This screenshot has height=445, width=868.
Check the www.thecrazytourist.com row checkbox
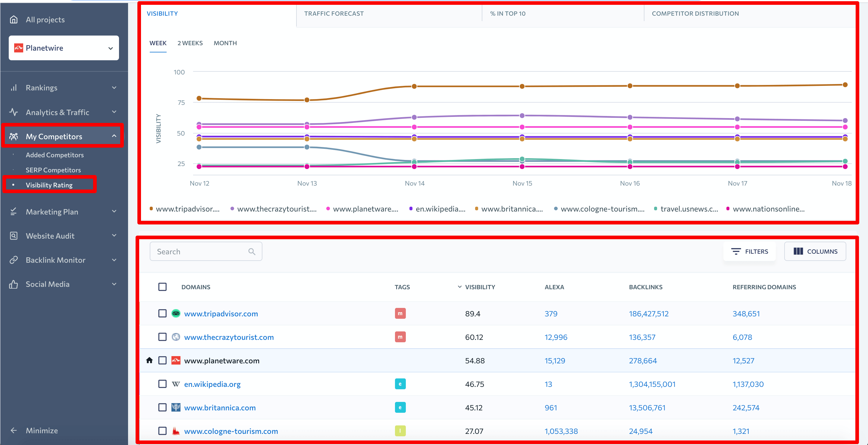[x=162, y=337]
